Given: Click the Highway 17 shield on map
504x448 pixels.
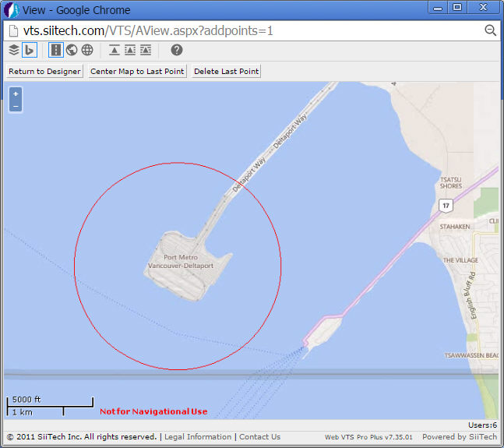Looking at the screenshot, I should [x=445, y=206].
